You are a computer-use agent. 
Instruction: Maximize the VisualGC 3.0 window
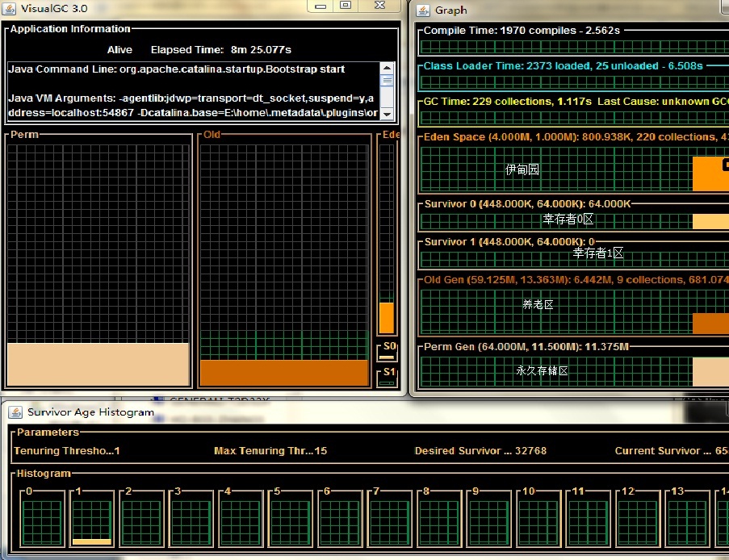click(346, 6)
